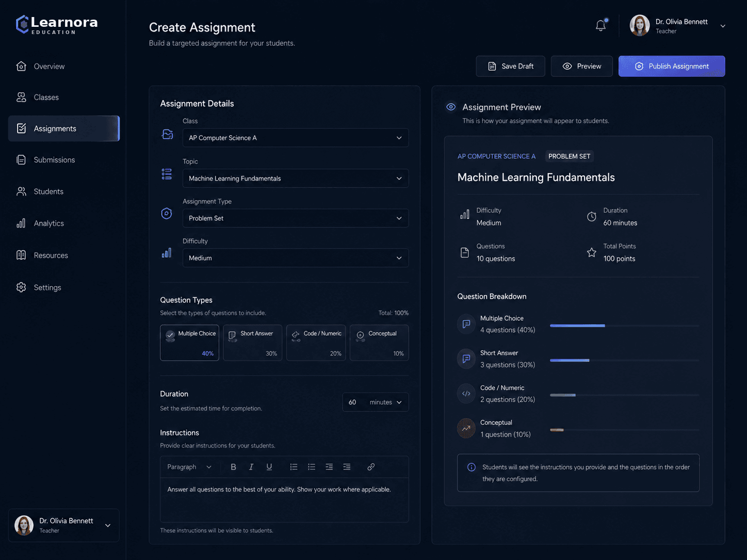The width and height of the screenshot is (747, 560).
Task: Toggle bold formatting in Instructions editor
Action: coord(233,467)
